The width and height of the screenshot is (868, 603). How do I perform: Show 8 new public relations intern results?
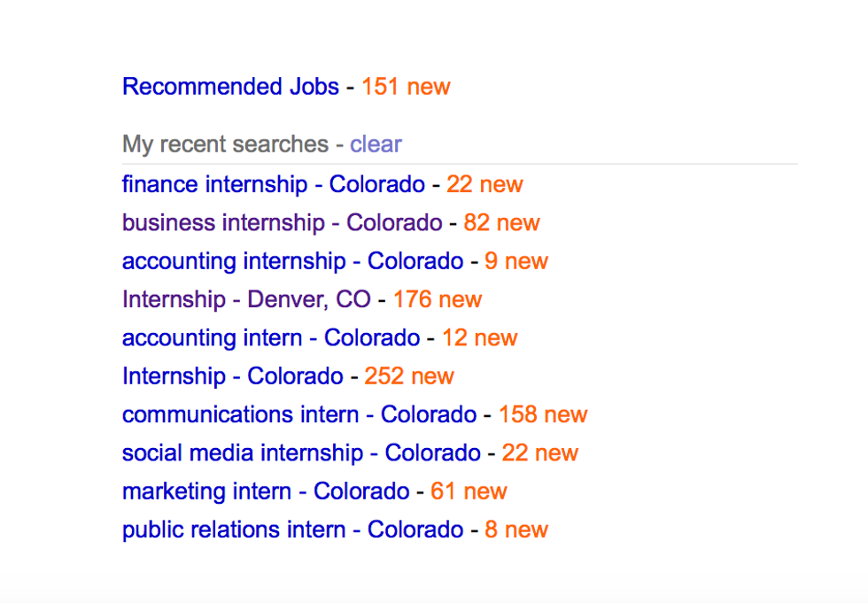[516, 530]
